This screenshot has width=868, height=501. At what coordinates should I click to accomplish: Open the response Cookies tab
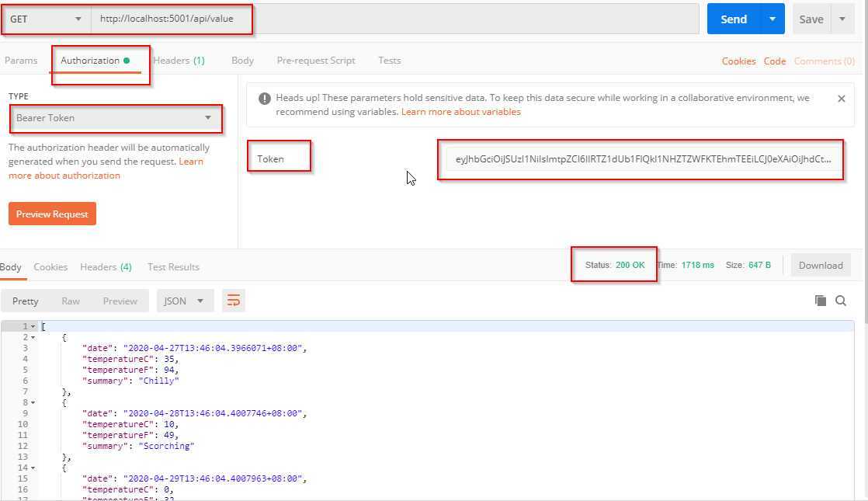(x=50, y=267)
